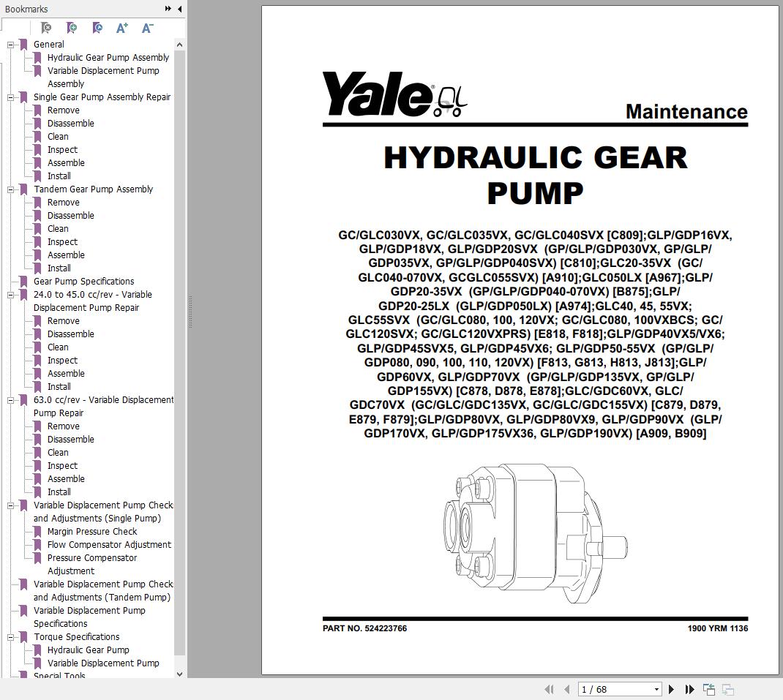This screenshot has width=783, height=700.
Task: Click the bookmarks scrollbar up arrow
Action: pyautogui.click(x=180, y=45)
